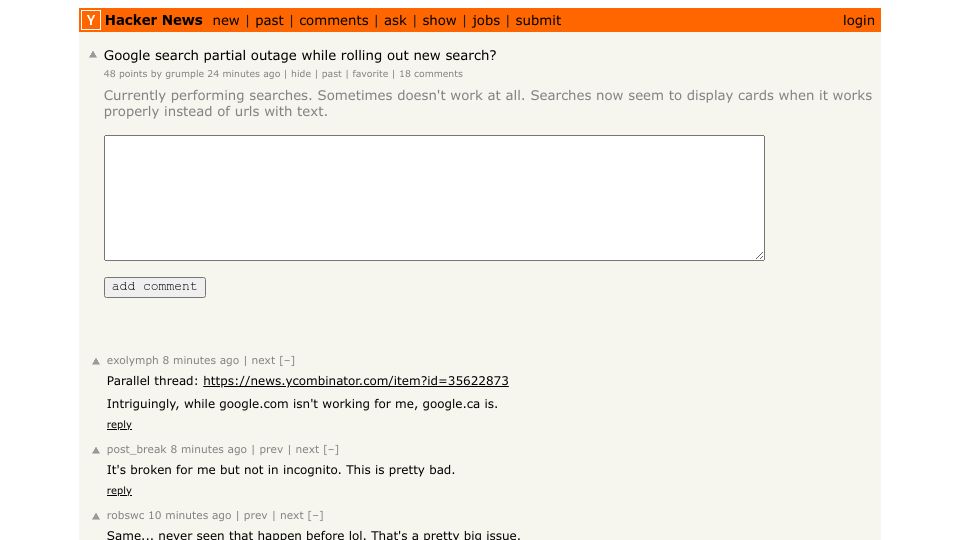This screenshot has width=960, height=540.
Task: Go to the new stories page
Action: click(226, 21)
